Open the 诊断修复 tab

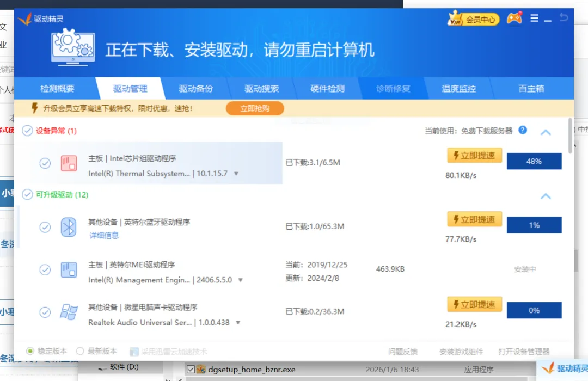tap(393, 89)
